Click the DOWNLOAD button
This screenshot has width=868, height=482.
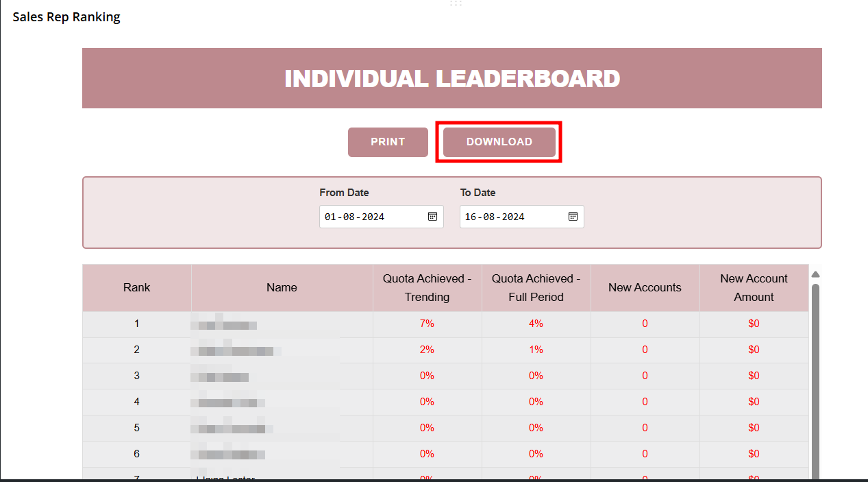pyautogui.click(x=499, y=142)
